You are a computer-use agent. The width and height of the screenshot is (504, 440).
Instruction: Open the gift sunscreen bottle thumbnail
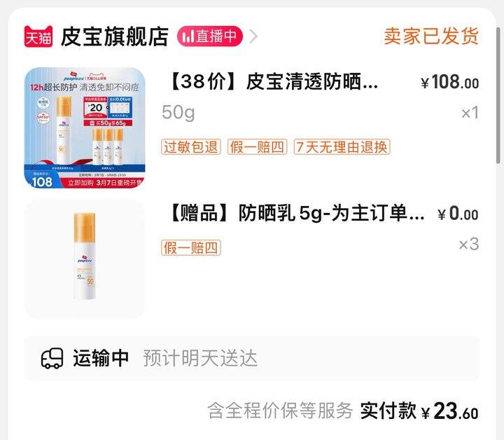click(x=85, y=259)
